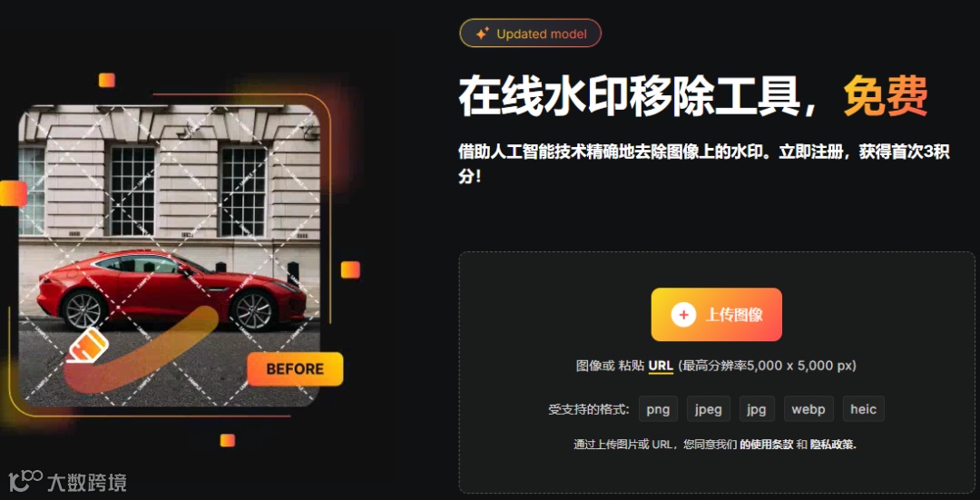Click the orange square left of the image
This screenshot has width=980, height=500.
pos(13,193)
